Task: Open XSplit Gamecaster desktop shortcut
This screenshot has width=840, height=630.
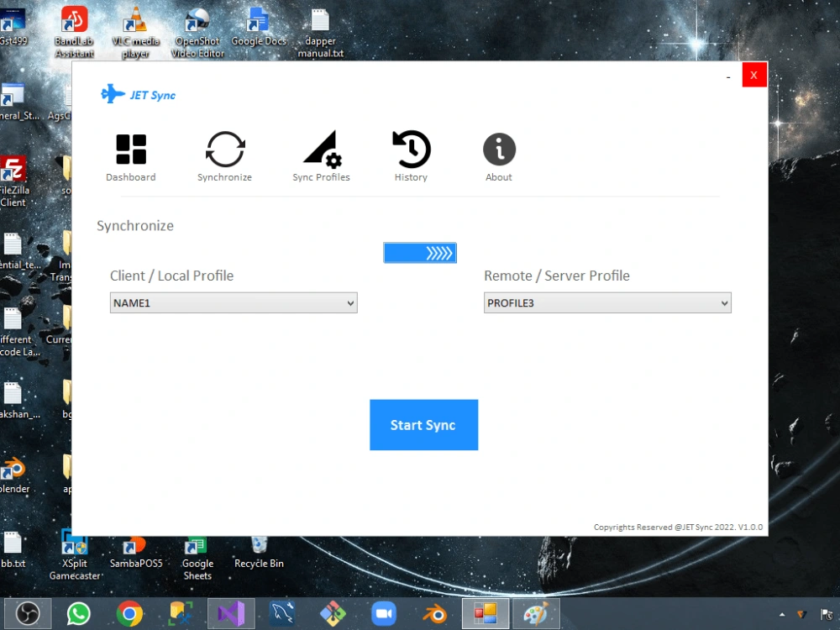Action: (x=75, y=555)
